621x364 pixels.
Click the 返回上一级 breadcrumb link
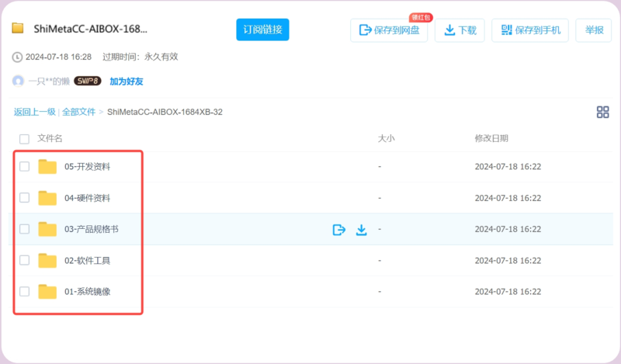click(34, 112)
